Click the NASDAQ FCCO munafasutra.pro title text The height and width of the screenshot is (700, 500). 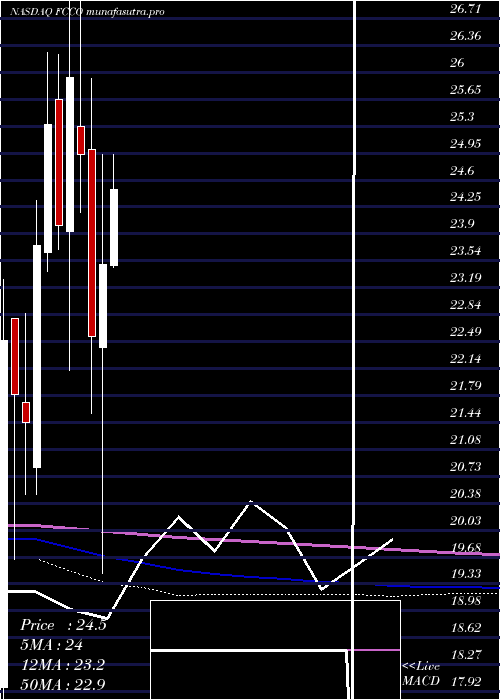(87, 12)
